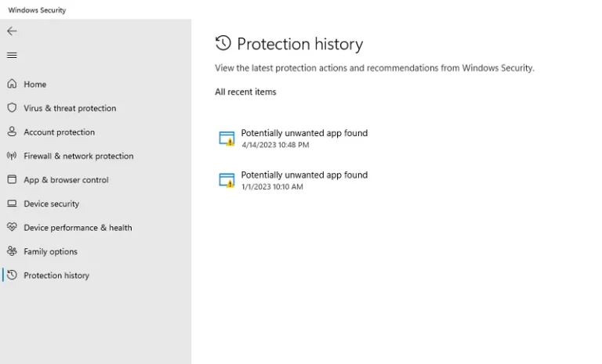Go to Firewall & network protection
This screenshot has height=364, width=602.
78,156
